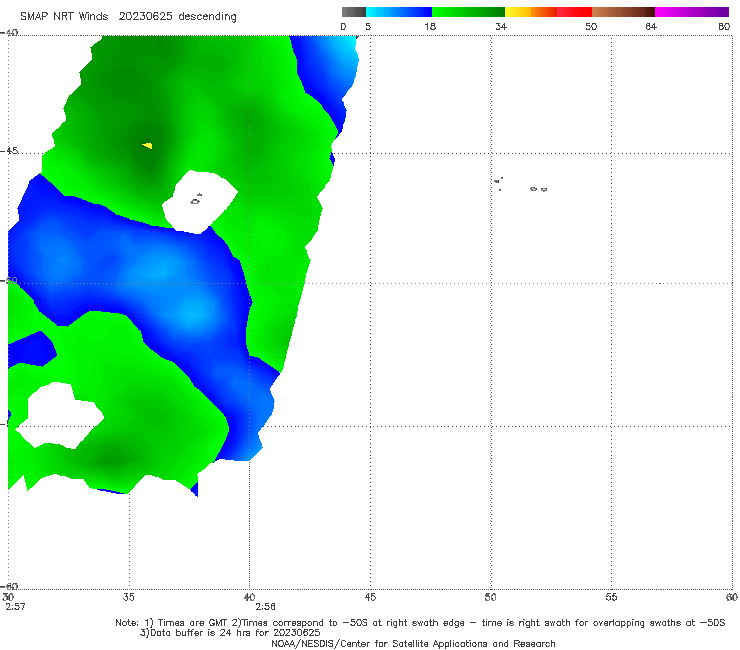Click the yellow-orange colorbar segment after 34

(x=530, y=12)
